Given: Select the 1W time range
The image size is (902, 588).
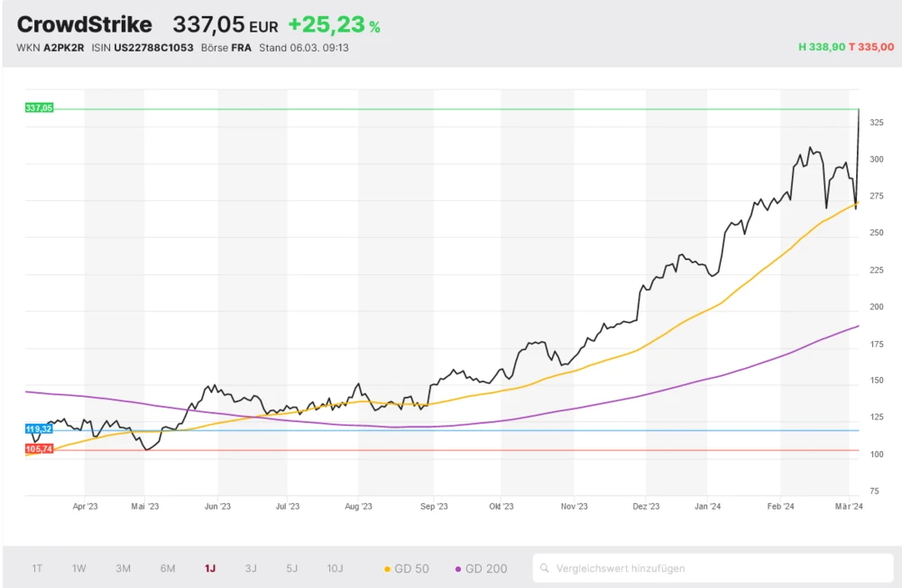Looking at the screenshot, I should (79, 568).
